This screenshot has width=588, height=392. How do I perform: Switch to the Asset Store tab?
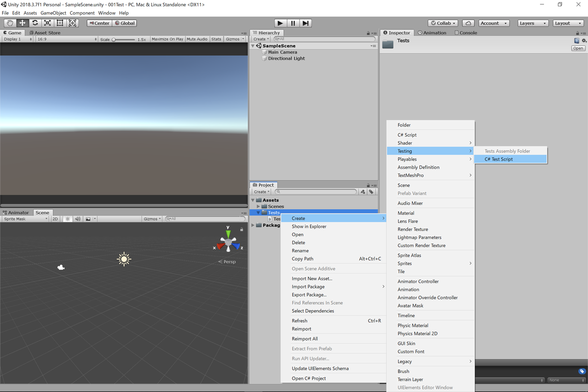click(44, 33)
